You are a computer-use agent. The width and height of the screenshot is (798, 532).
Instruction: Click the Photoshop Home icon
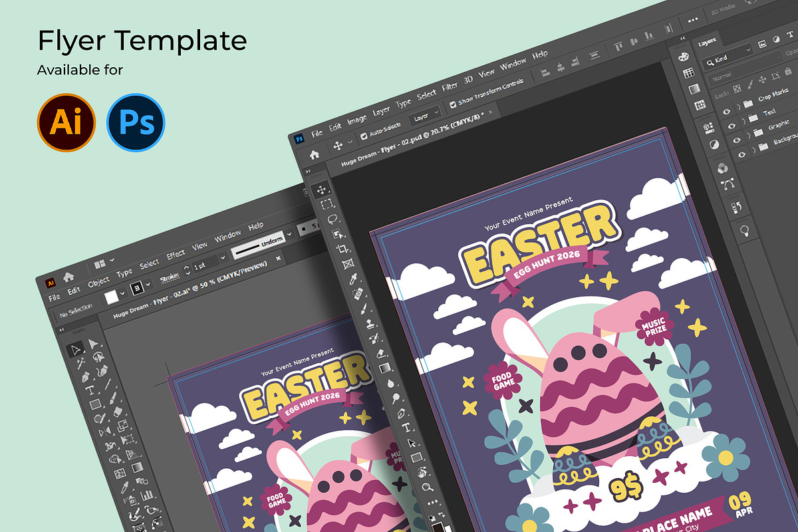[x=314, y=154]
